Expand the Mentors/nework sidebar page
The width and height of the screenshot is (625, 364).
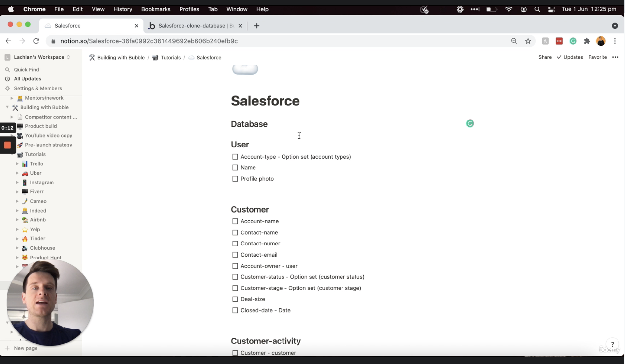tap(12, 98)
